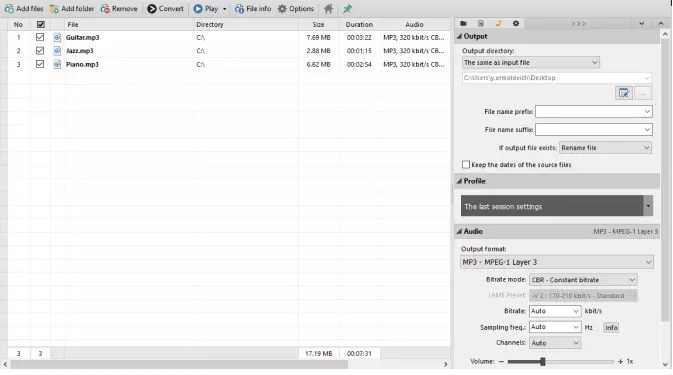
Task: Click Jazz.mp3 duration 00:01:15 cell
Action: click(359, 51)
